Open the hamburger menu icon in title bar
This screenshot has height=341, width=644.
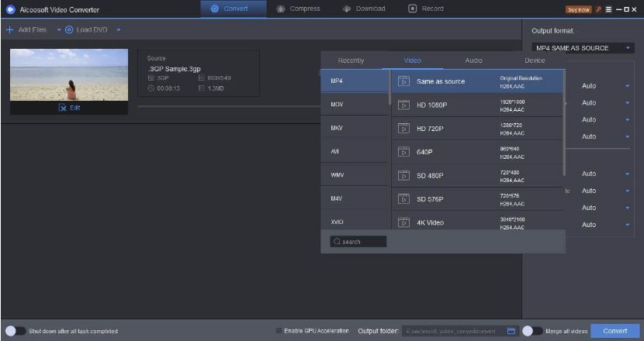609,9
